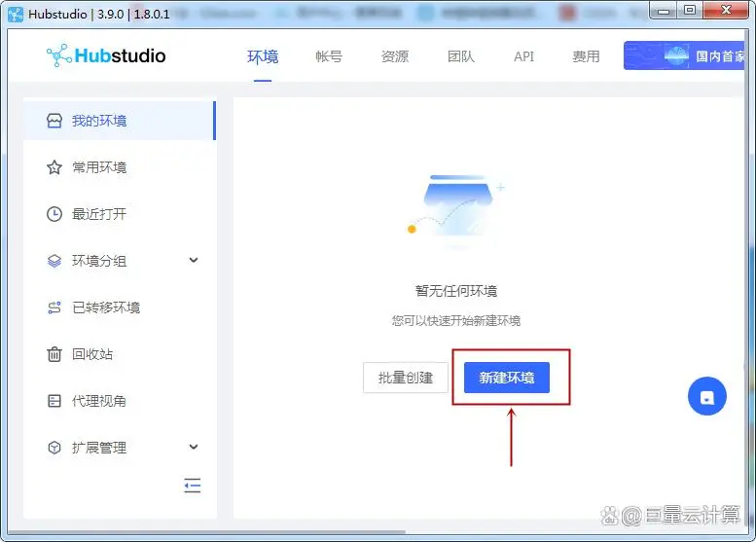756x542 pixels.
Task: Collapse the sidebar with the indent icon
Action: point(193,486)
